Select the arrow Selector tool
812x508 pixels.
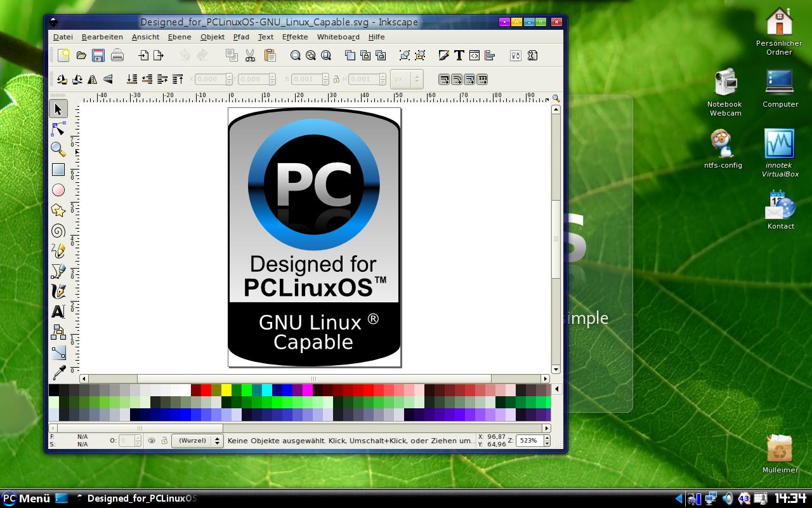pyautogui.click(x=58, y=109)
